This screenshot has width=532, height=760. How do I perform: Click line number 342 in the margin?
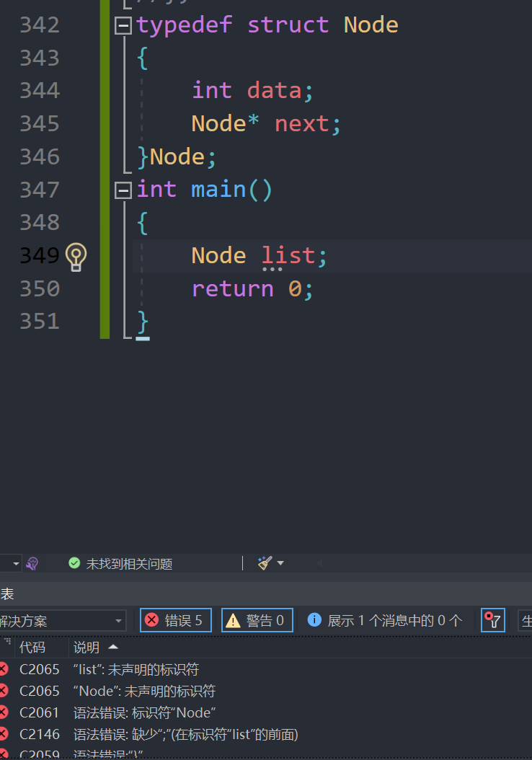click(40, 25)
